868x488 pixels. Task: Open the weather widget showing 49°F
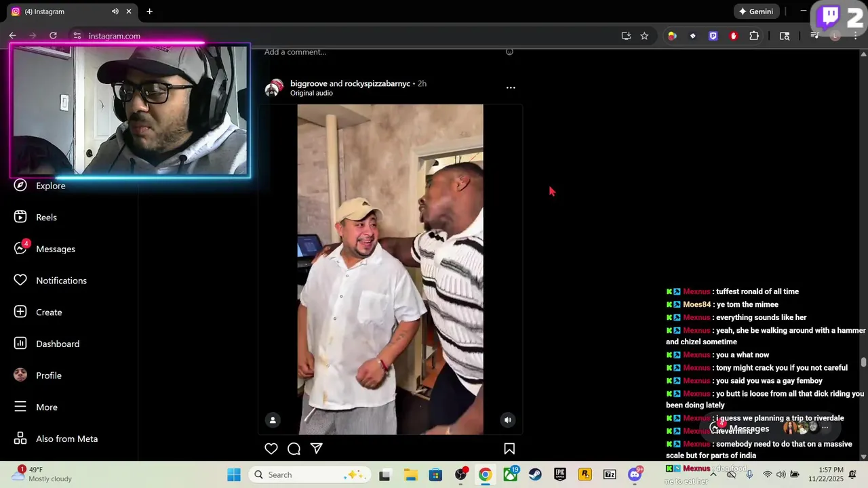(42, 474)
